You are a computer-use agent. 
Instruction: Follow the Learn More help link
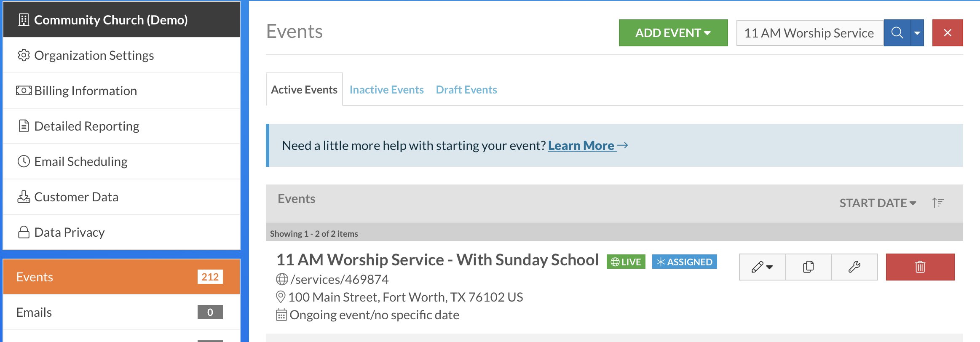point(581,146)
